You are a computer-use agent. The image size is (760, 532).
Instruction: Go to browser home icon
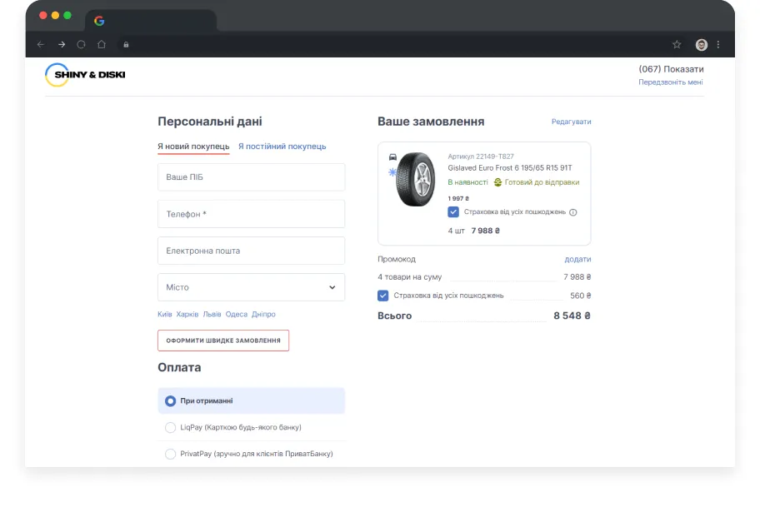[102, 44]
